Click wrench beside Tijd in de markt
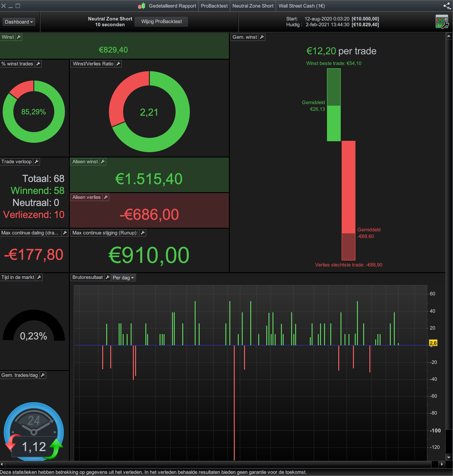The height and width of the screenshot is (476, 453). pyautogui.click(x=39, y=277)
